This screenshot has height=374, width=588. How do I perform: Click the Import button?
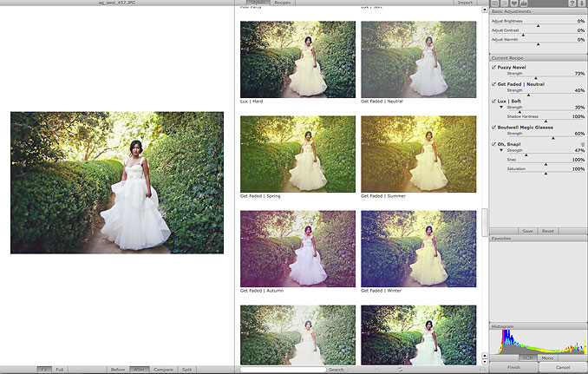pyautogui.click(x=465, y=3)
